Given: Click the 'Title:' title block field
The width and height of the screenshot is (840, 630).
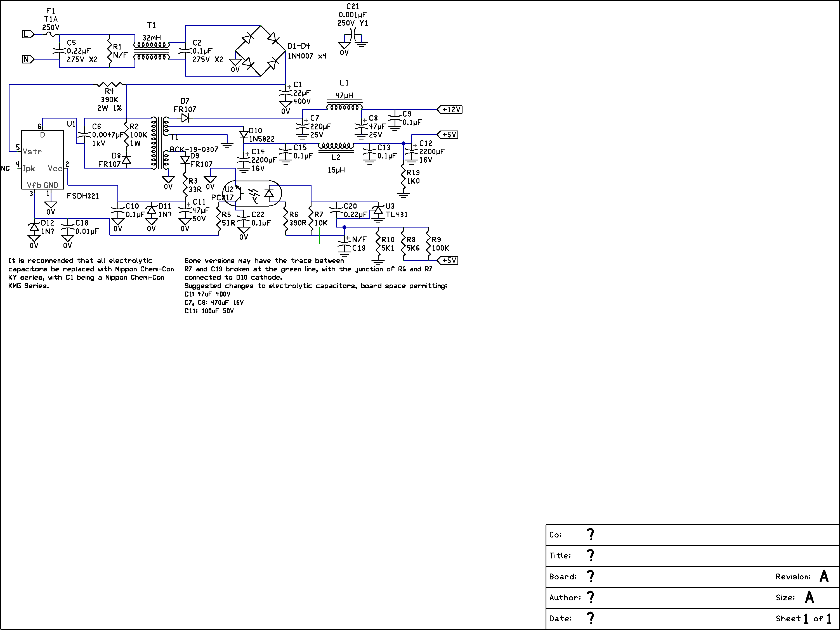Looking at the screenshot, I should click(692, 556).
